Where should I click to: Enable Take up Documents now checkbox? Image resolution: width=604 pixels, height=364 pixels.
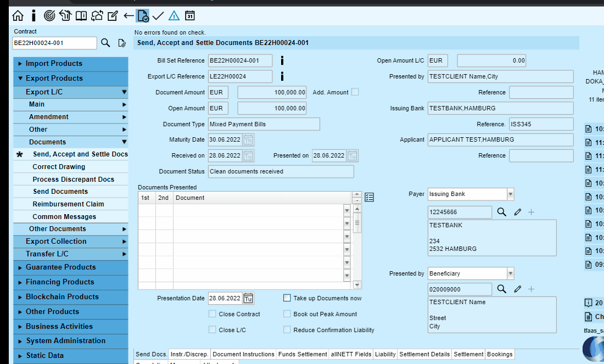pyautogui.click(x=287, y=298)
